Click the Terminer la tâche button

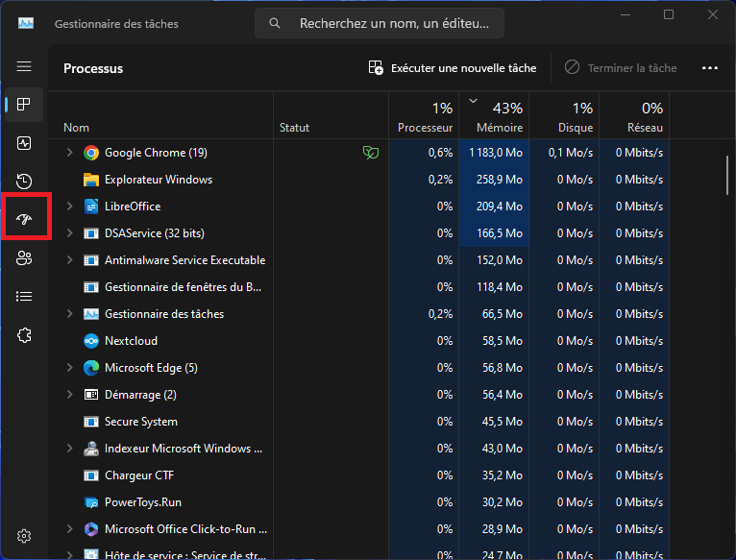tap(620, 68)
